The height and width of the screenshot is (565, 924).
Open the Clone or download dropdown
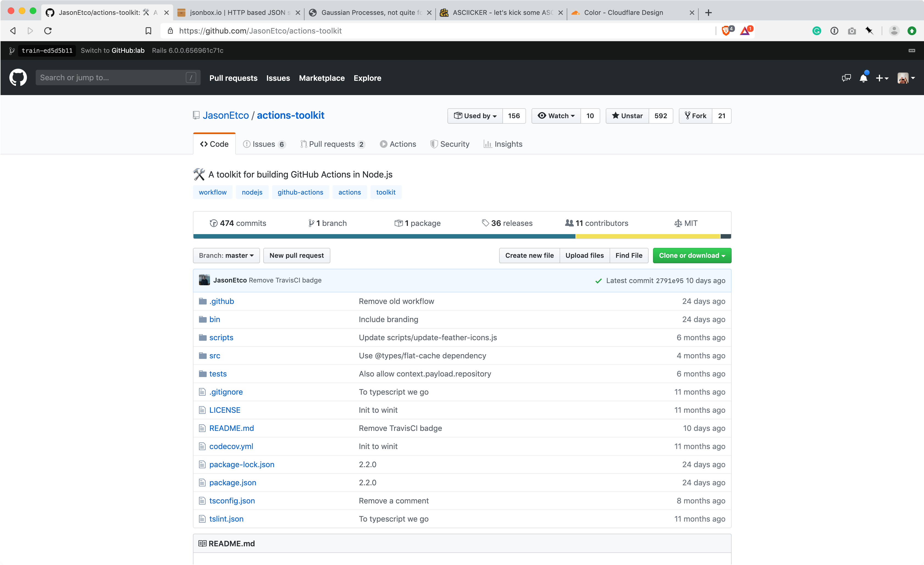691,255
